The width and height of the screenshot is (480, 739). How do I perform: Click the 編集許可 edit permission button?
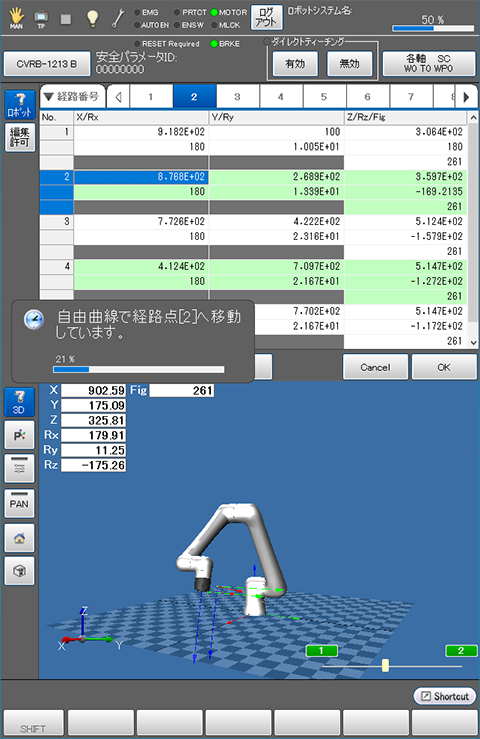[x=20, y=138]
